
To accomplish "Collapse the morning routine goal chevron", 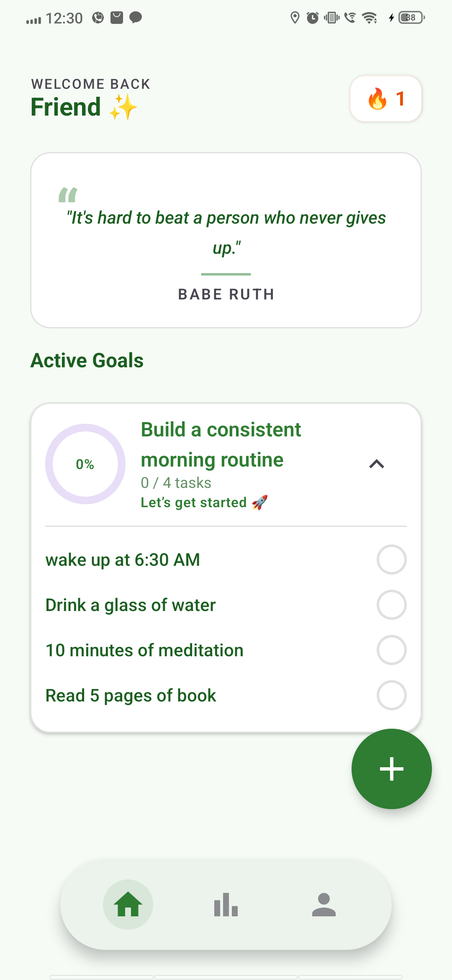I will [x=377, y=464].
